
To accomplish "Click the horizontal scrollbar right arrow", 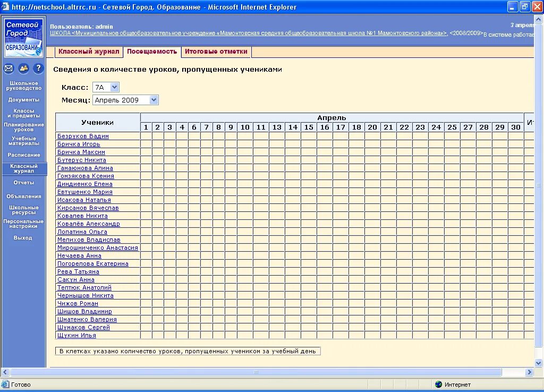I will point(529,372).
